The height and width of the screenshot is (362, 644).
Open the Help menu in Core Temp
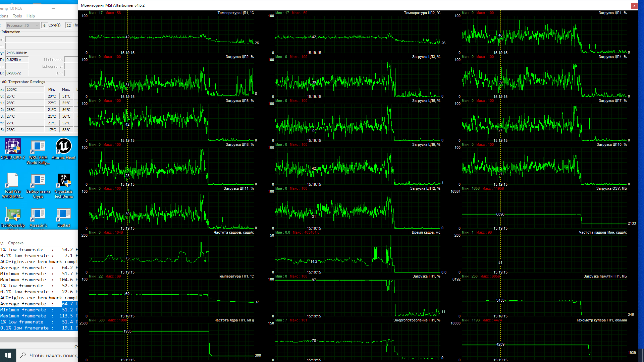tap(31, 16)
